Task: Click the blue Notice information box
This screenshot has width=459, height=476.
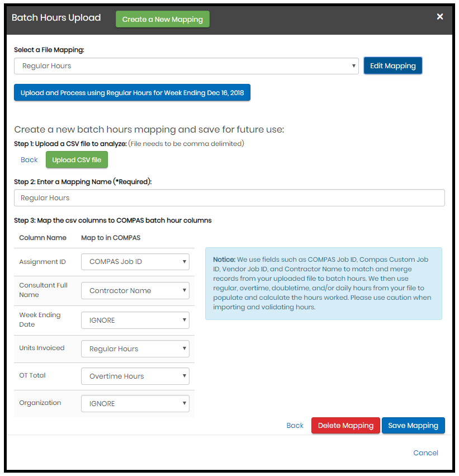Action: tap(323, 284)
